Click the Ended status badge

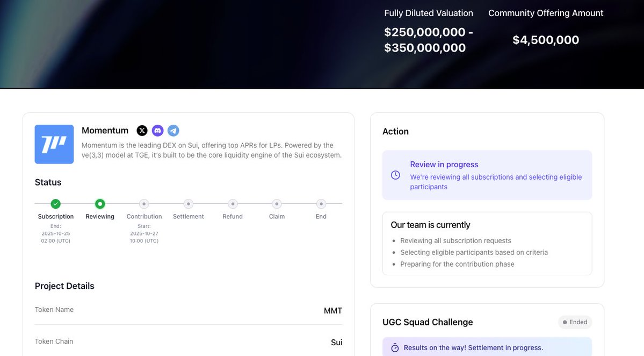(x=575, y=322)
